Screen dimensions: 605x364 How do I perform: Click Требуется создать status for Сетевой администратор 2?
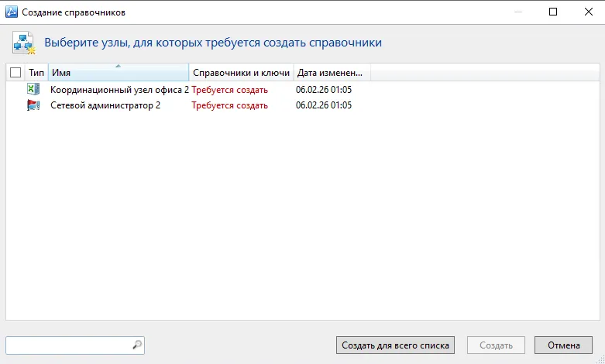click(x=229, y=105)
